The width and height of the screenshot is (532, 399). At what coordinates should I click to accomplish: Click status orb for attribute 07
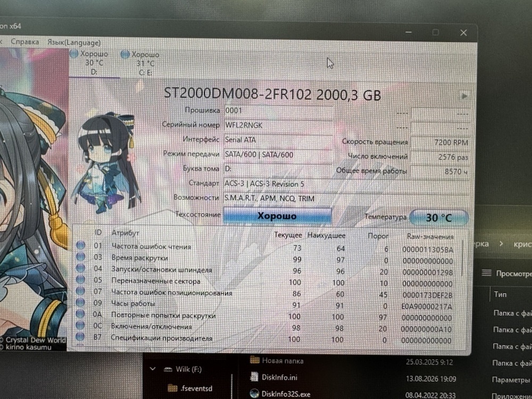click(x=80, y=291)
